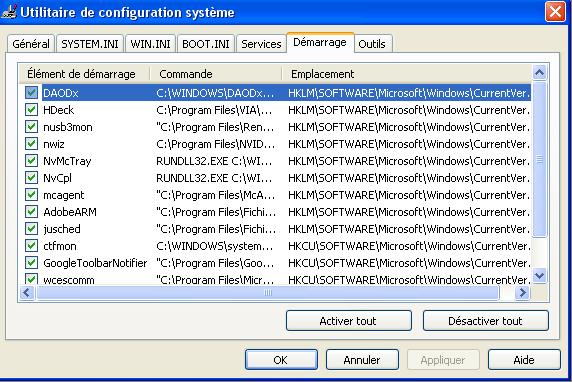Click the horizontal scrollbar thumb

click(268, 293)
